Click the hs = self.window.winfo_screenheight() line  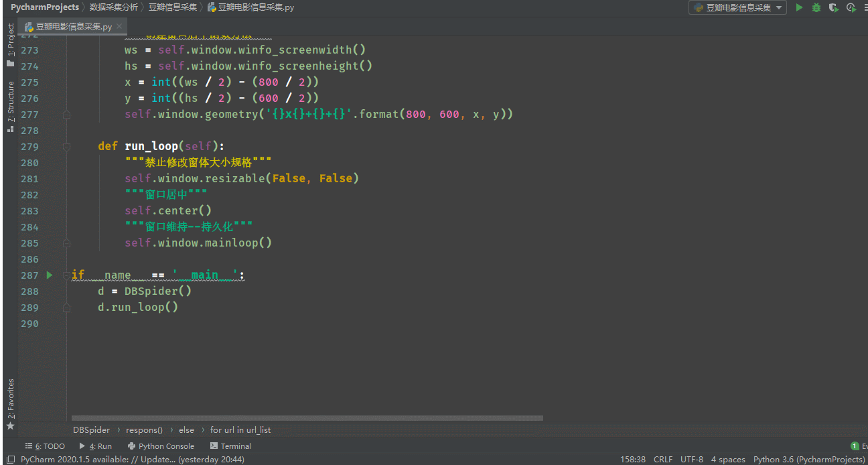pos(248,66)
